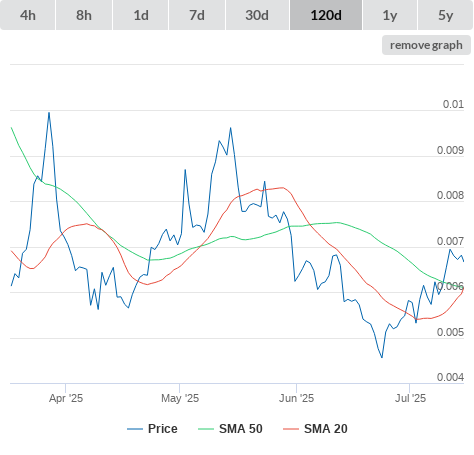474x455 pixels.
Task: Click the 0.01 y-axis price label
Action: tap(453, 104)
